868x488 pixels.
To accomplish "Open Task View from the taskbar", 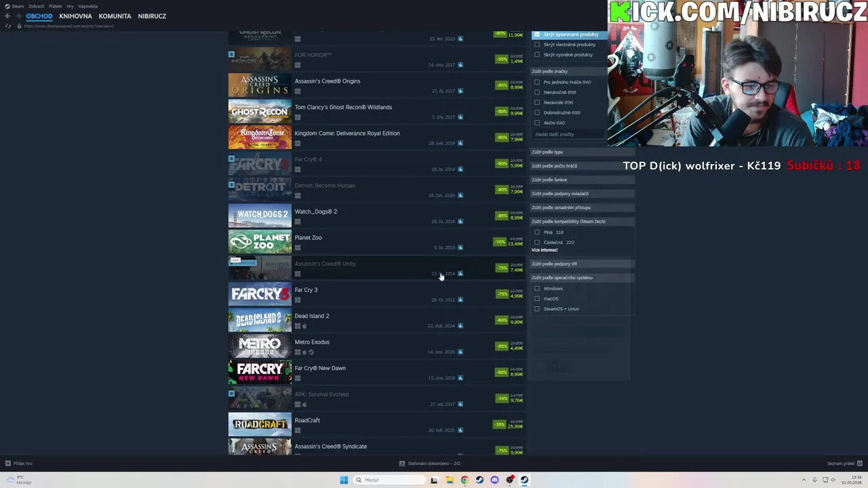I will 434,480.
